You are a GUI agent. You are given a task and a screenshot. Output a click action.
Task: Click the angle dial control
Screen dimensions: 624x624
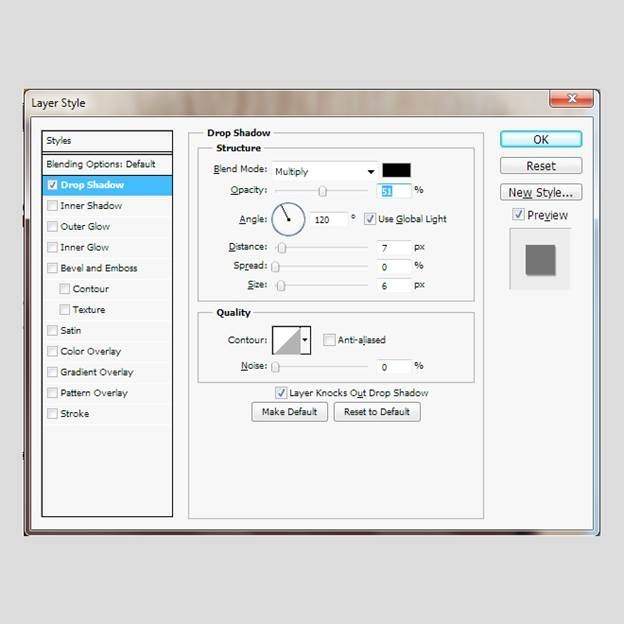click(288, 216)
